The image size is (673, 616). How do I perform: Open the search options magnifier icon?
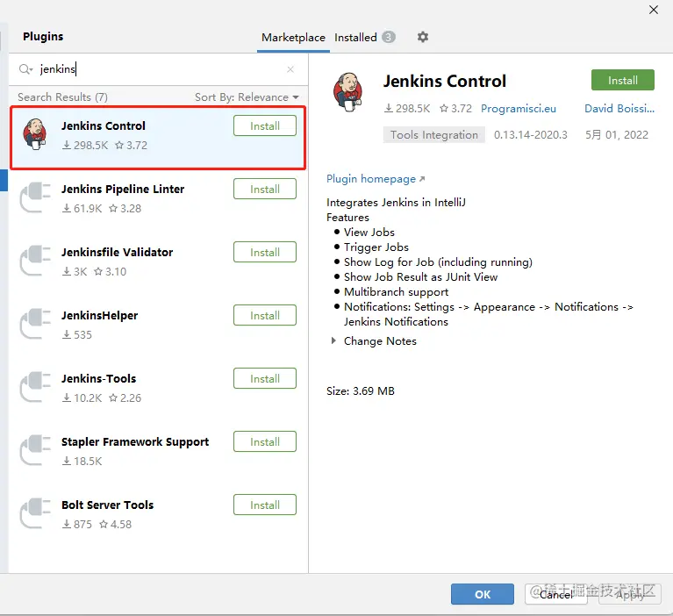[25, 69]
